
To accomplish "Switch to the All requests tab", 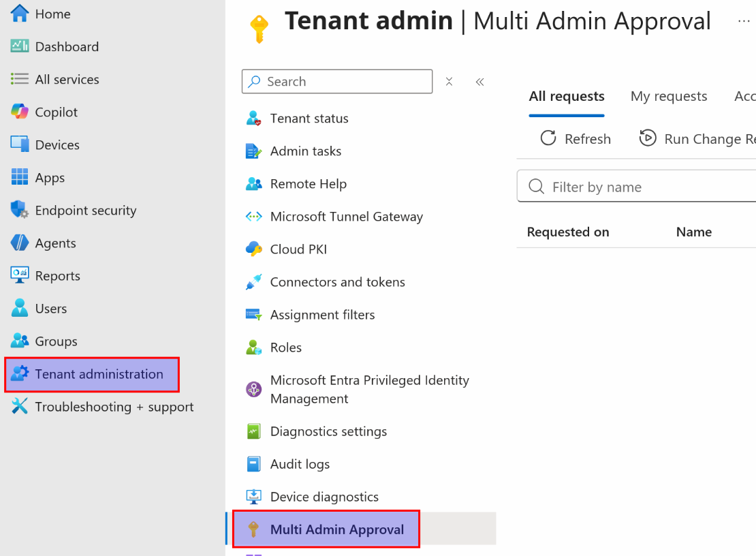I will coord(567,97).
